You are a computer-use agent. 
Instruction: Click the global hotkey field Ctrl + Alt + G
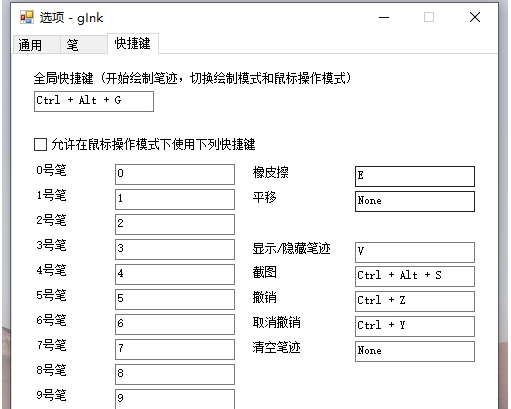click(x=94, y=101)
